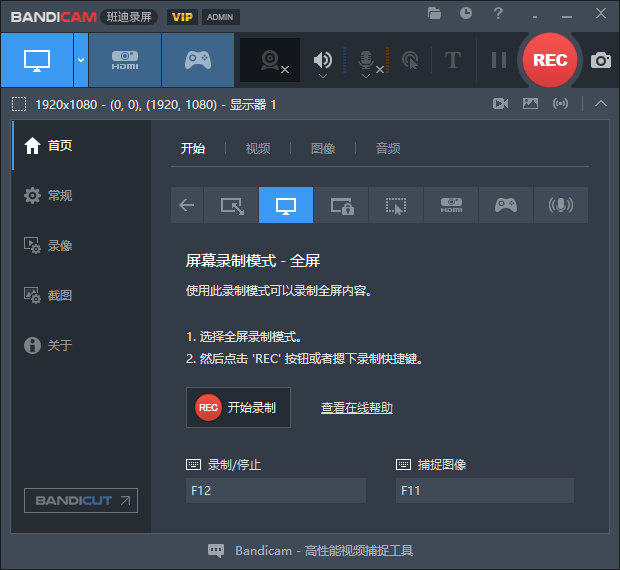Choose rectangle area mode icon
Screen dimensions: 620x570
tap(231, 205)
